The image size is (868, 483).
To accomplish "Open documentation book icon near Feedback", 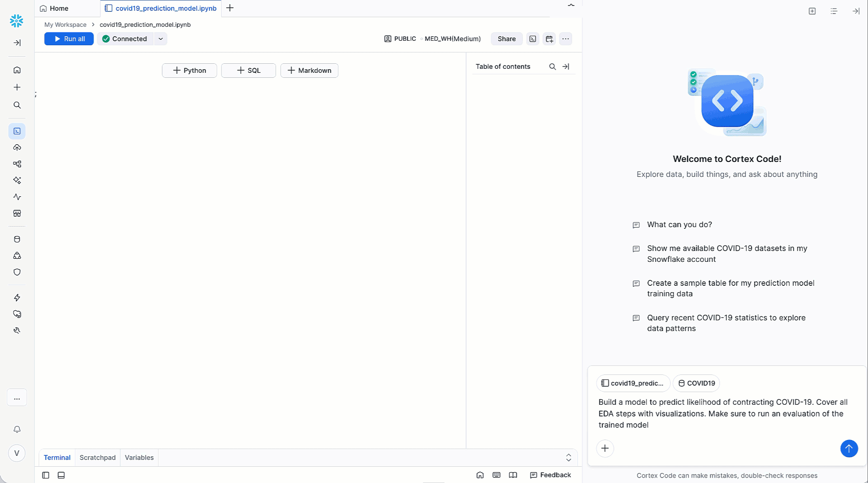I will click(x=513, y=475).
